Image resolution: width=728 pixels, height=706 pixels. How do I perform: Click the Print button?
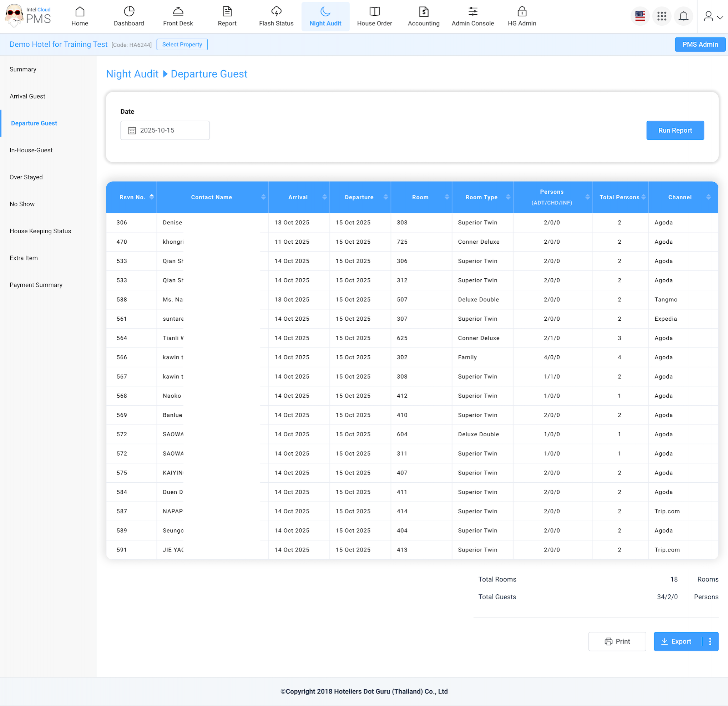617,641
